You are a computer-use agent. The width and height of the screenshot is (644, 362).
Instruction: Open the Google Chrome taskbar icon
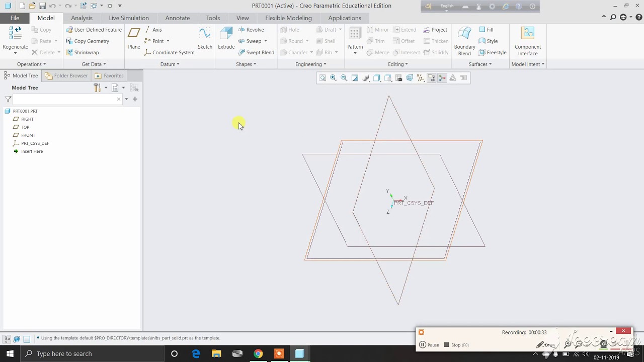(x=258, y=353)
